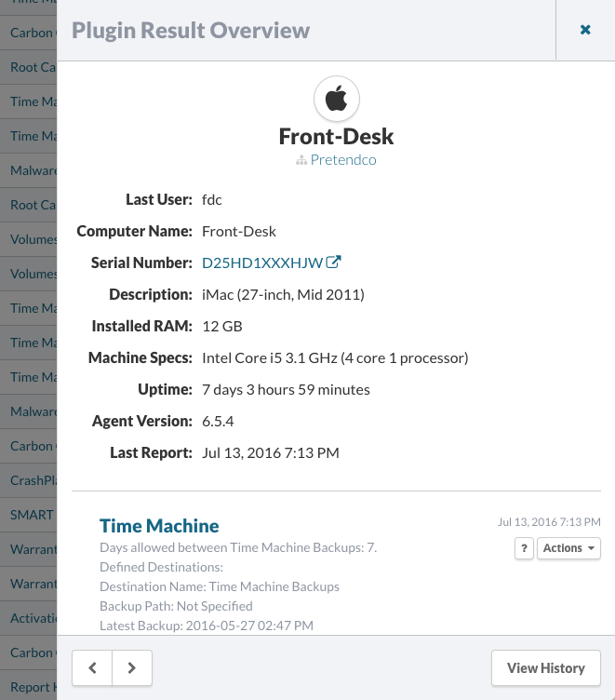The image size is (615, 700).
Task: Click the Front-Desk device name heading
Action: point(336,137)
